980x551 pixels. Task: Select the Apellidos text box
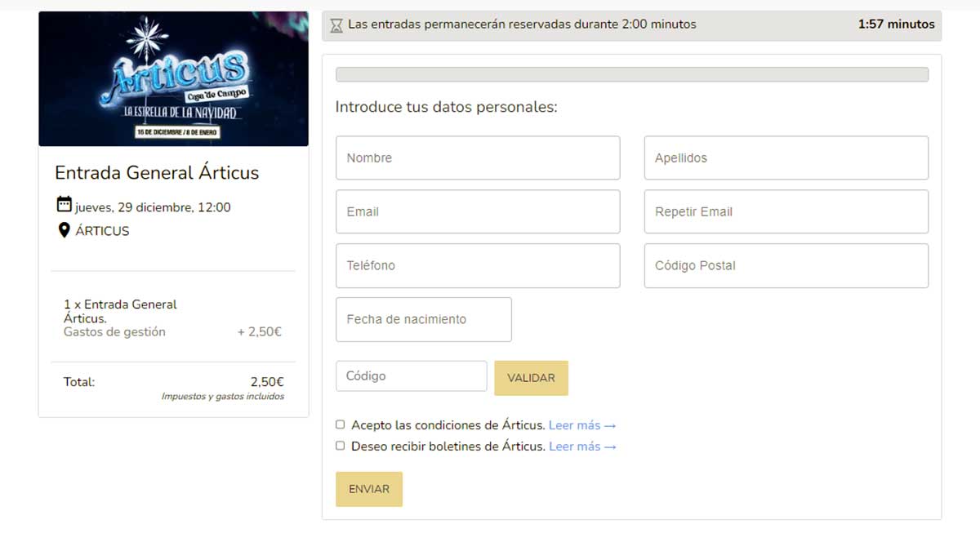click(786, 158)
